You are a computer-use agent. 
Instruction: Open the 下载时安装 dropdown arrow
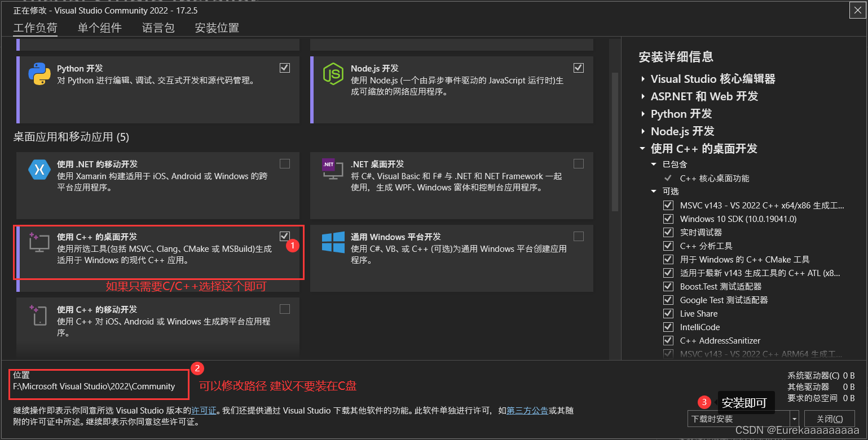[x=795, y=419]
